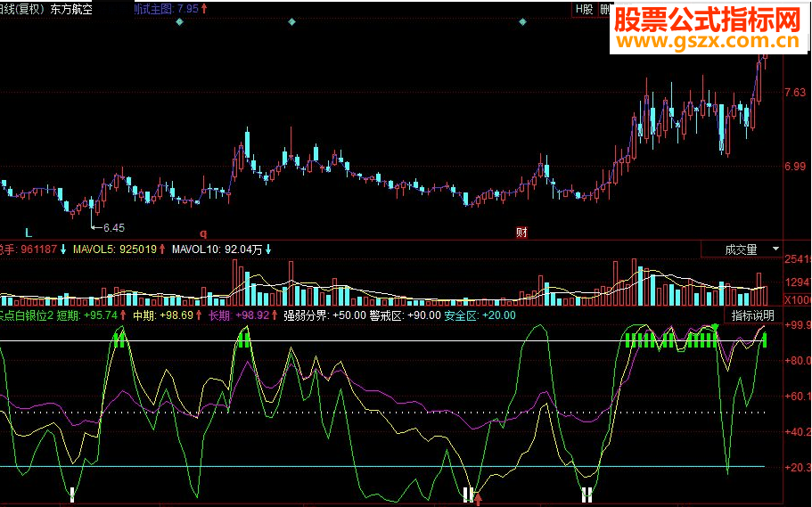Viewport: 812px width, 507px height.
Task: Click the H股 button
Action: [x=584, y=9]
